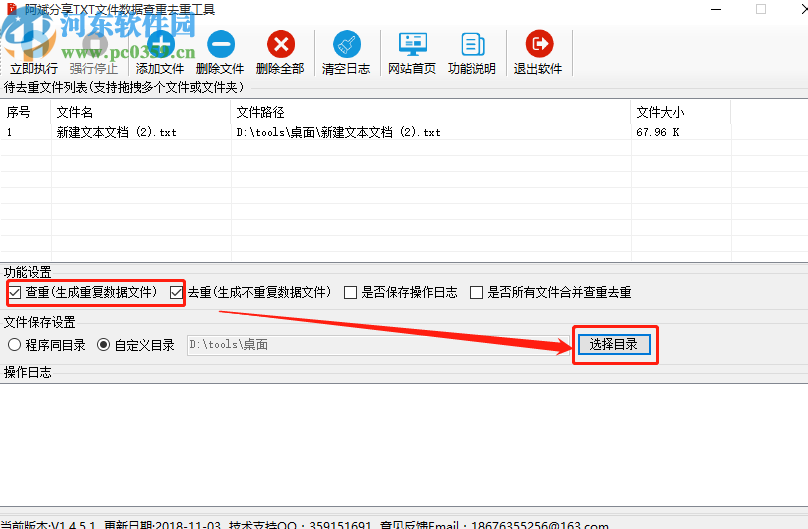Clear the log using 清空日志

(346, 54)
